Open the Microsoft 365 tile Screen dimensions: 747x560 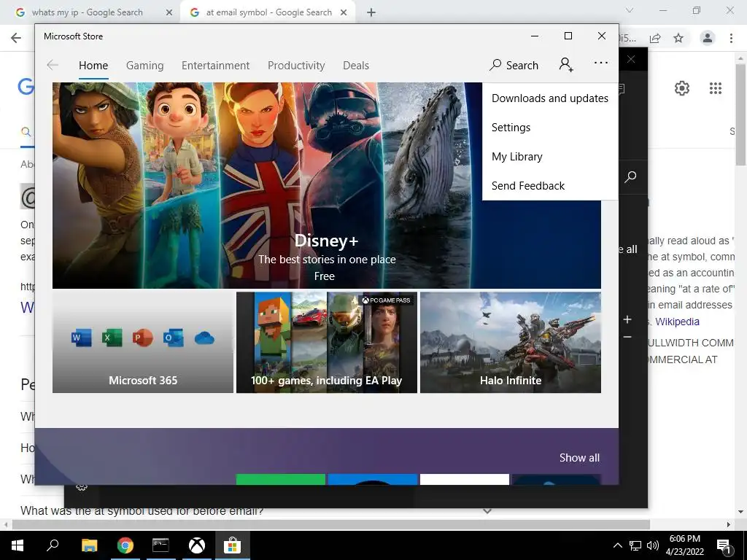143,343
